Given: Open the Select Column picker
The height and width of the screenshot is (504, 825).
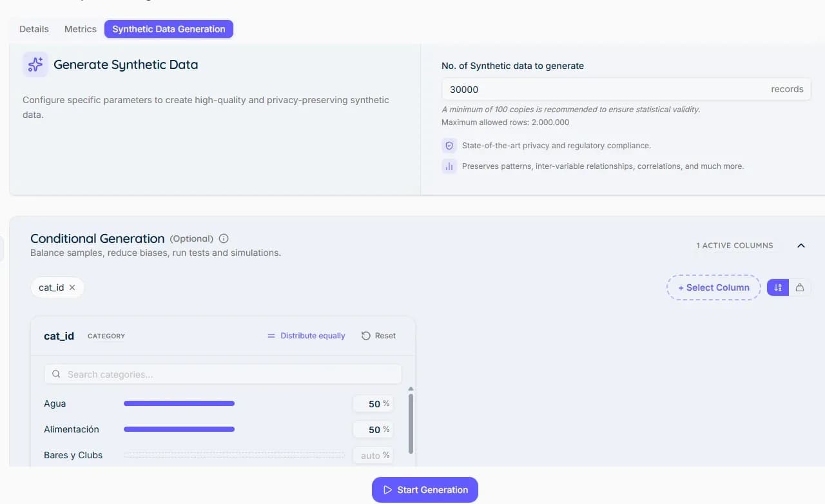Looking at the screenshot, I should pos(713,287).
